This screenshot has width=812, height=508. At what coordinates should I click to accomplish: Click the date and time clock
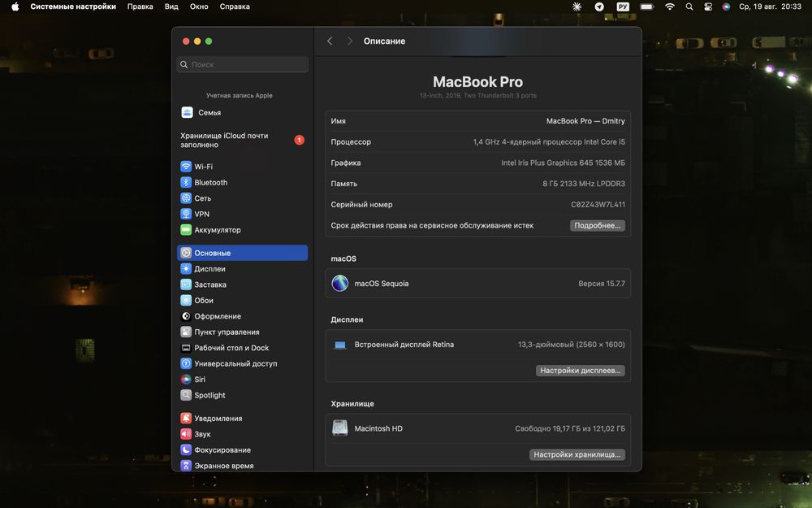point(770,7)
